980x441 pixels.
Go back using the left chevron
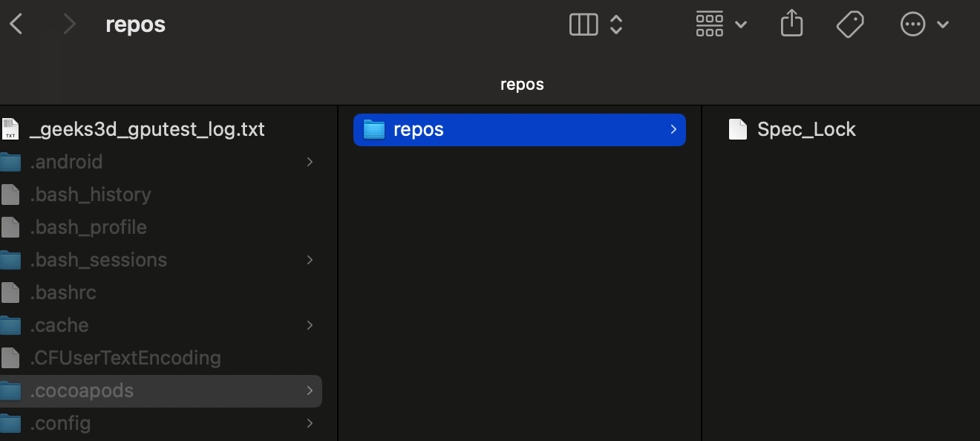pyautogui.click(x=16, y=24)
